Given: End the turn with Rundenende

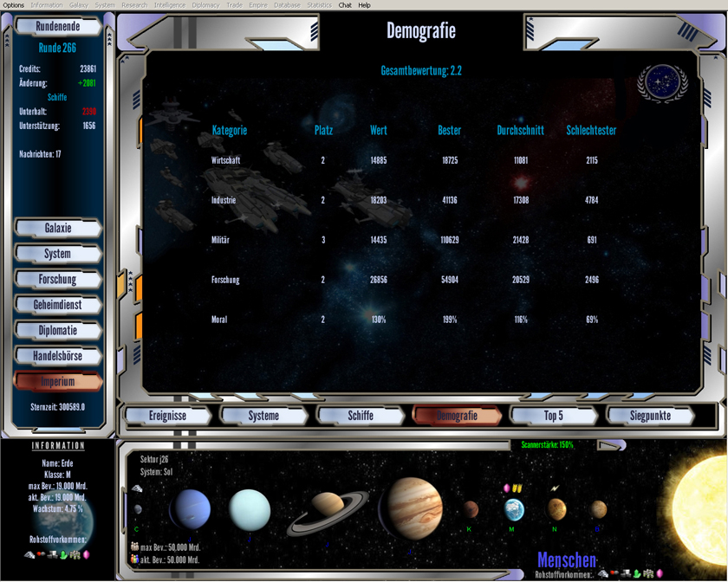Looking at the screenshot, I should 58,27.
